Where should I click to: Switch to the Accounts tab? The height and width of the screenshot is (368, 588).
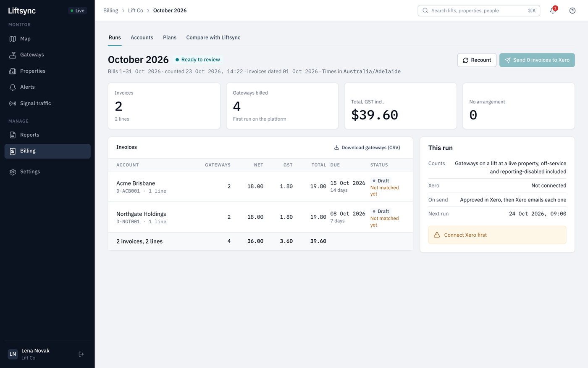click(x=142, y=37)
